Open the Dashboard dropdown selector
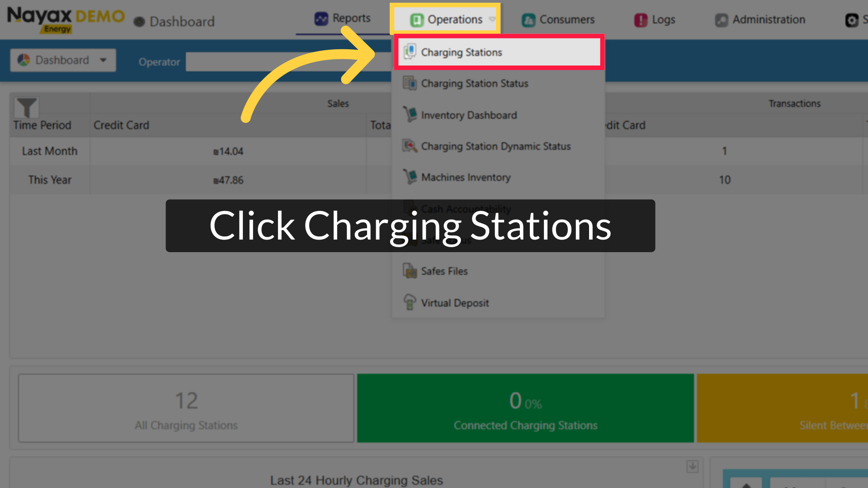868x488 pixels. (x=63, y=60)
